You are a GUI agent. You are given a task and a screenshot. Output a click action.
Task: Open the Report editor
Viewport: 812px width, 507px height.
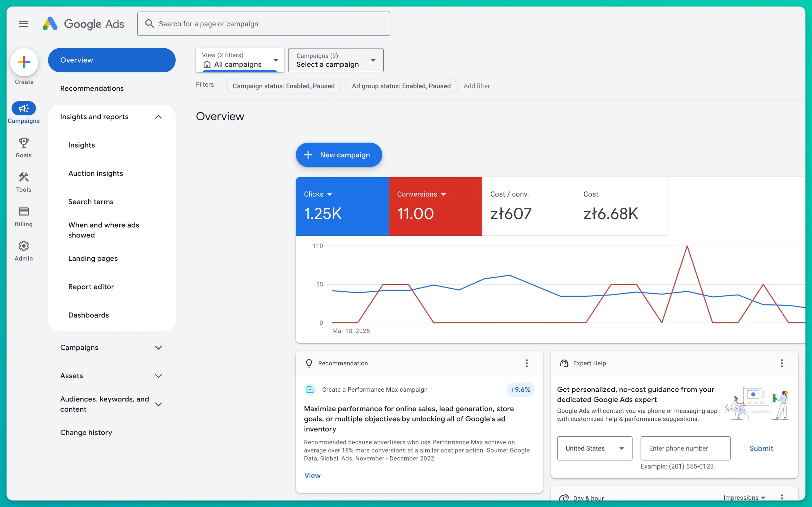pyautogui.click(x=91, y=287)
